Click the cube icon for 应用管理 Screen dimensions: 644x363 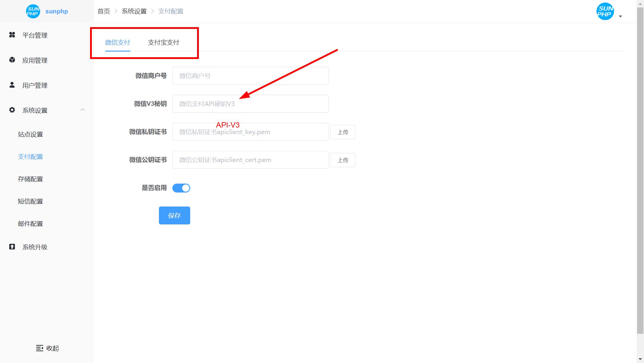12,60
